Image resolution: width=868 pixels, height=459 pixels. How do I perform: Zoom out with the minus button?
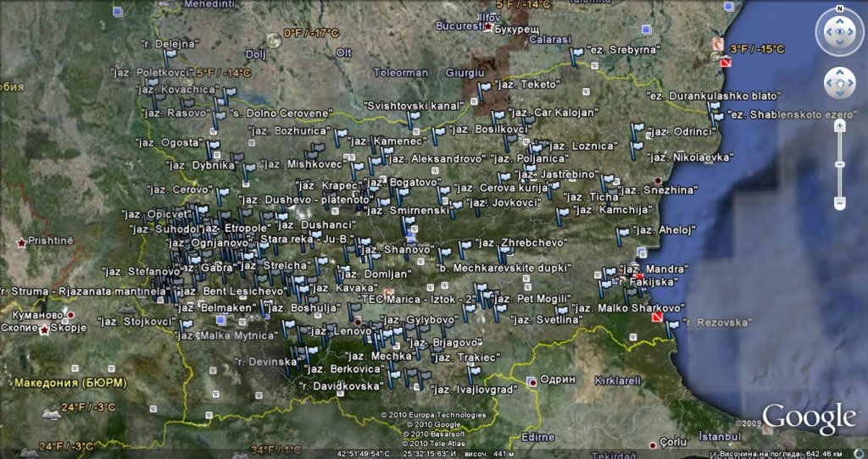pos(840,203)
